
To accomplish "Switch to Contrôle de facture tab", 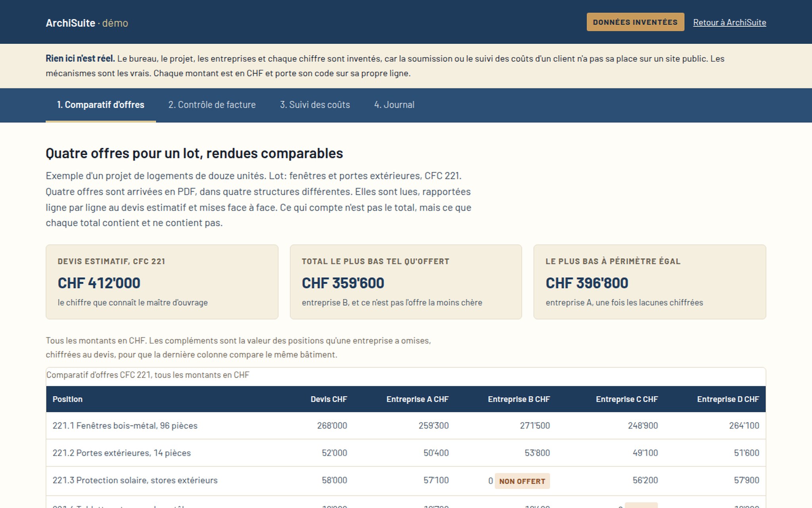I will (212, 105).
